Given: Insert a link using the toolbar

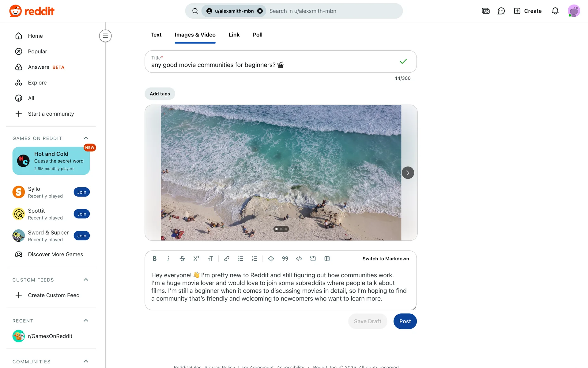Looking at the screenshot, I should coord(227,259).
